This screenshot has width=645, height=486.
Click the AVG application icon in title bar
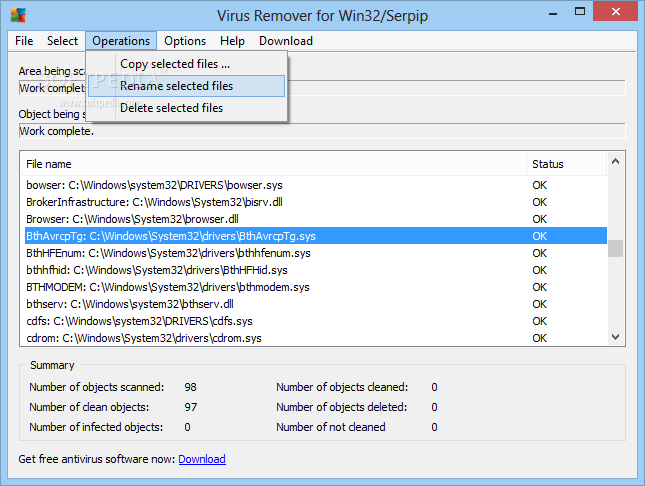[18, 15]
